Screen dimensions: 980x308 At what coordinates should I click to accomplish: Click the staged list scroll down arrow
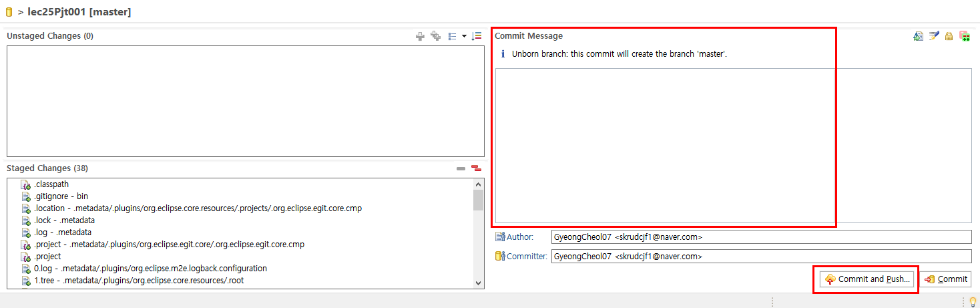point(478,283)
